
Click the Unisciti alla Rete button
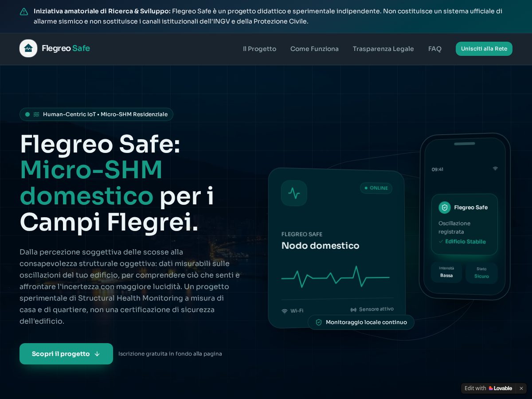click(484, 49)
